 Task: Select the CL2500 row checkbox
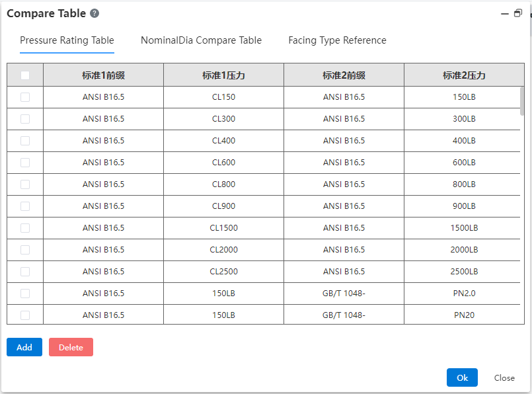coord(25,272)
